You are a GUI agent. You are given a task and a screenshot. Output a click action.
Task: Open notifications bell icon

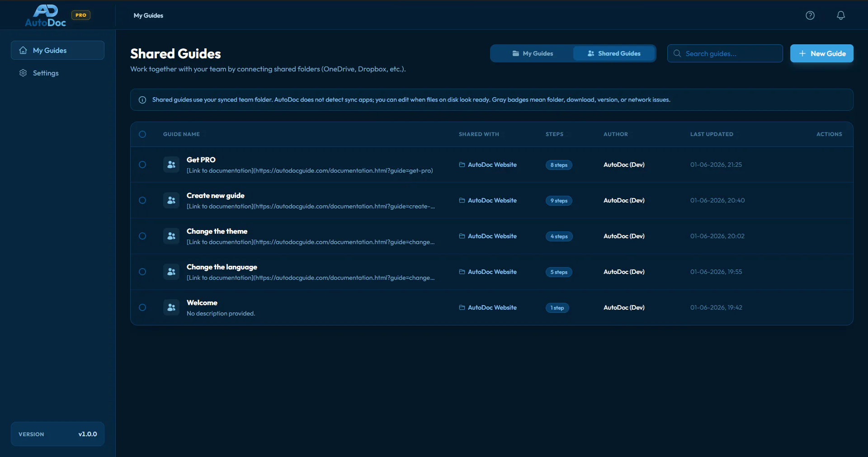click(841, 15)
